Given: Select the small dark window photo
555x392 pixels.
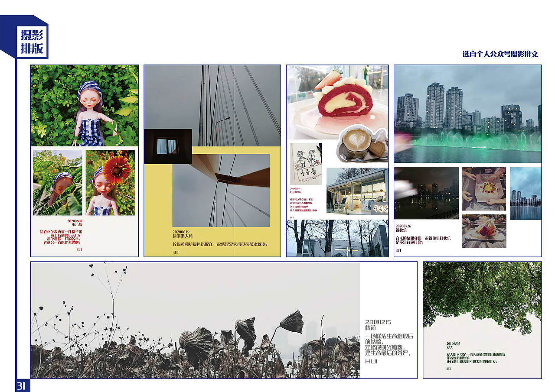Looking at the screenshot, I should (x=168, y=146).
